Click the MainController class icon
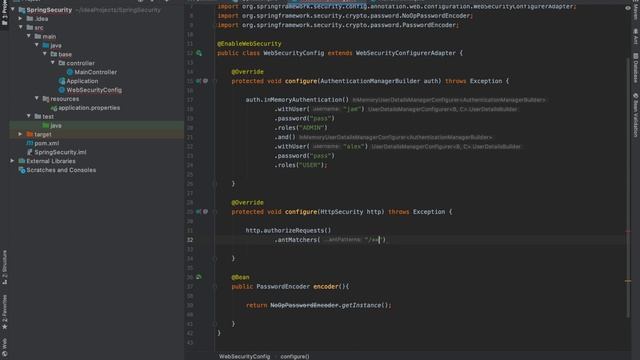Screen dimensions: 640x360 coord(70,72)
